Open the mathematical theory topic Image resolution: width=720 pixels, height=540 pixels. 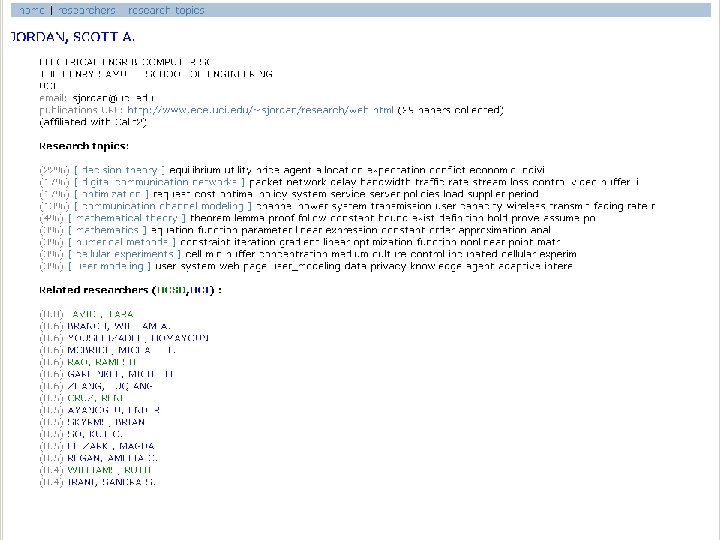click(x=127, y=218)
